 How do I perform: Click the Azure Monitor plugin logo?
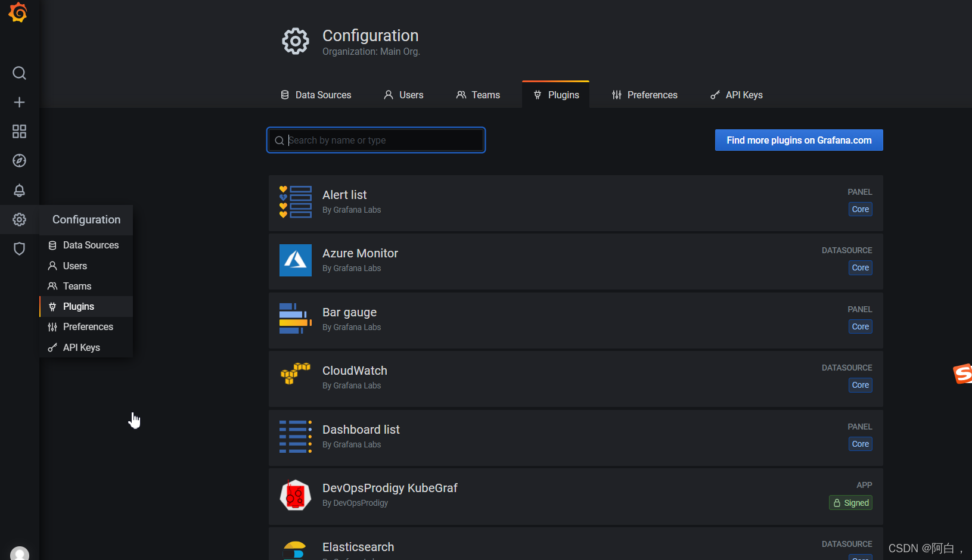pos(296,260)
